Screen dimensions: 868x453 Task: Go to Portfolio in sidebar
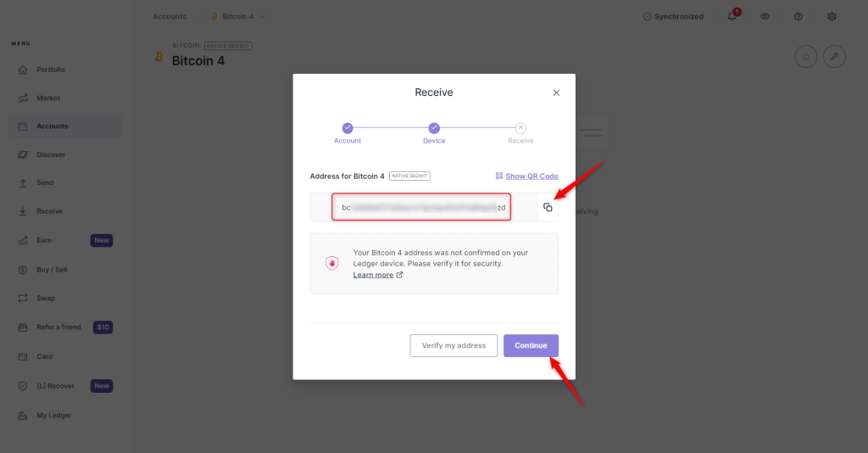tap(51, 70)
